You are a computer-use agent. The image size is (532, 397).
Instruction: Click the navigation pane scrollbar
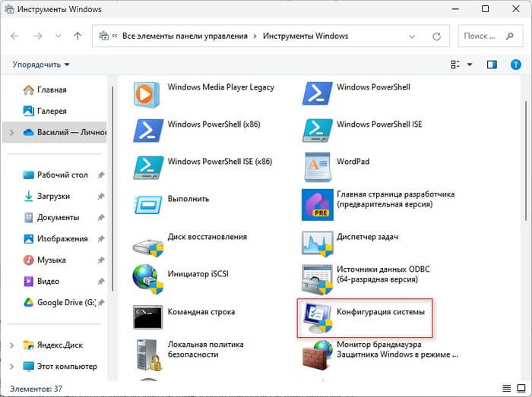[x=112, y=188]
